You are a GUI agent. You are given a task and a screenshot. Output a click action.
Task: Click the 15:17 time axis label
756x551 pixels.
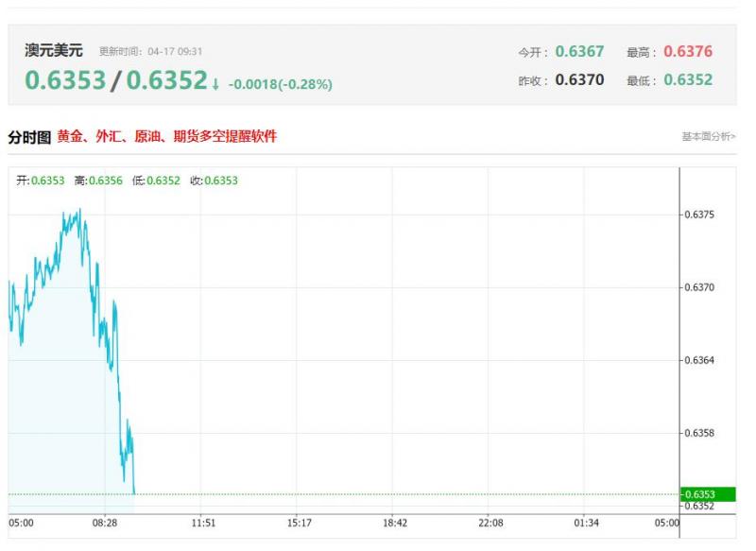pos(299,523)
